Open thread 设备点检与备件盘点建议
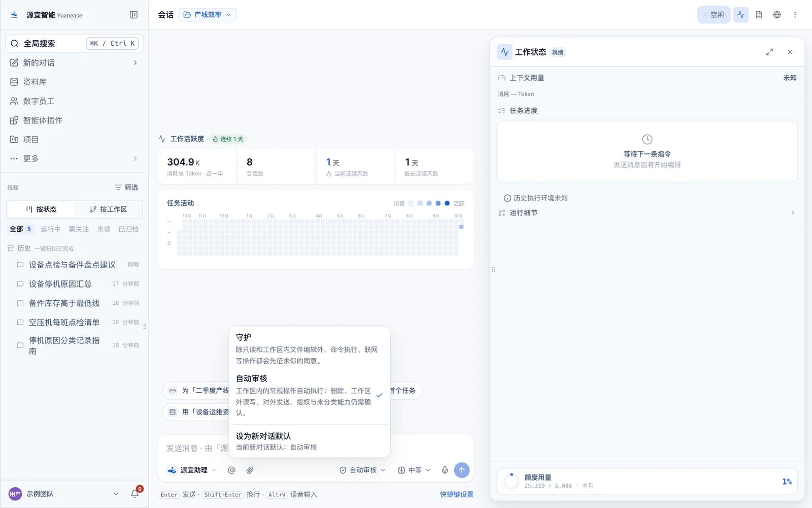Image resolution: width=812 pixels, height=508 pixels. click(77, 265)
